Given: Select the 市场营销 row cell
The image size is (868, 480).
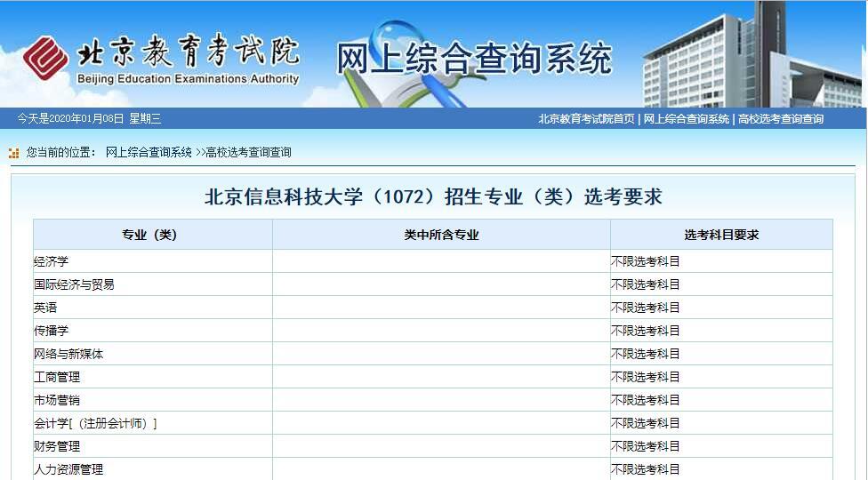Looking at the screenshot, I should click(x=153, y=400).
